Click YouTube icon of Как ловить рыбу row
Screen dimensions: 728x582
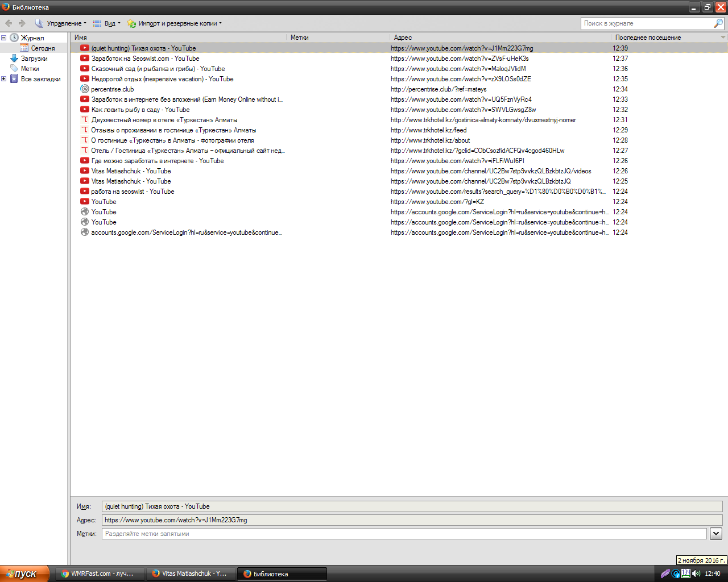click(x=85, y=110)
